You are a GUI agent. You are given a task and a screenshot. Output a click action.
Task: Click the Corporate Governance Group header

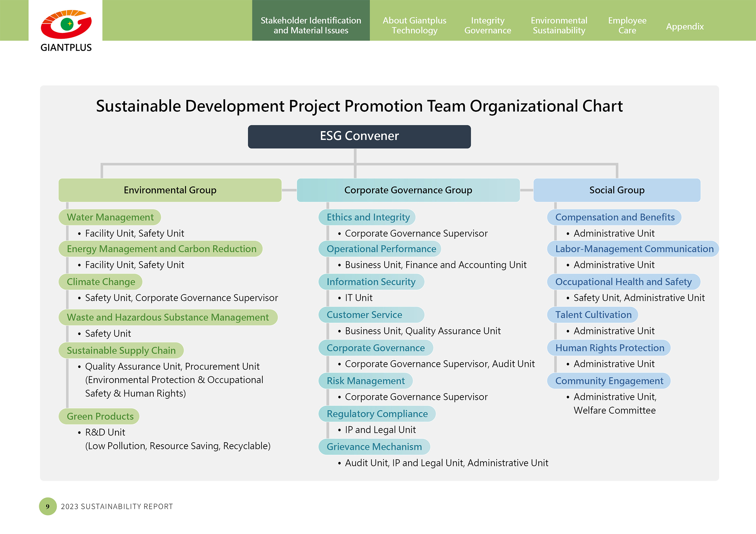tap(408, 190)
